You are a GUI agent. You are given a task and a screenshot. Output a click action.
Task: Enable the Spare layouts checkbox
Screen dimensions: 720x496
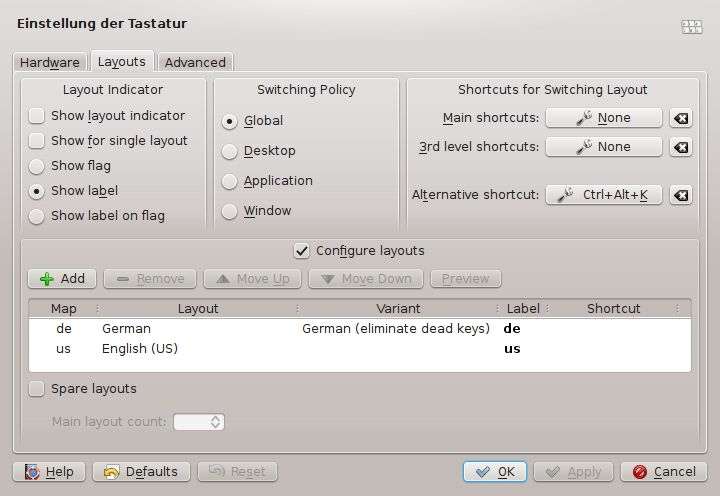click(37, 388)
